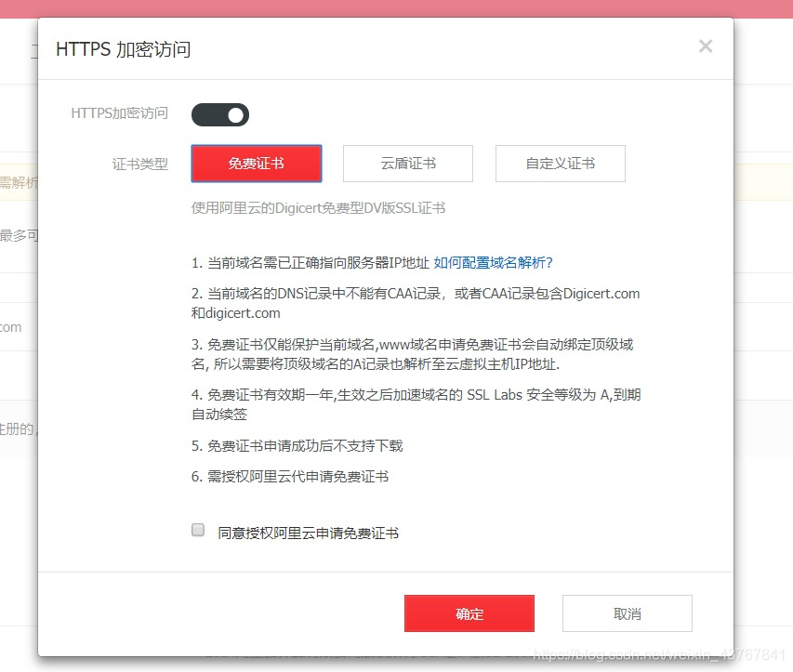Screen dimensions: 793x672
Task: Choose the 自定义证书 certificate type
Action: [560, 163]
